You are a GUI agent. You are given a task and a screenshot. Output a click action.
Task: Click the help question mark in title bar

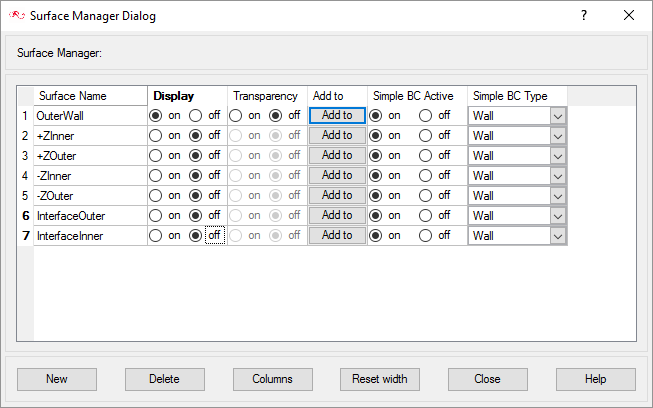(x=584, y=16)
